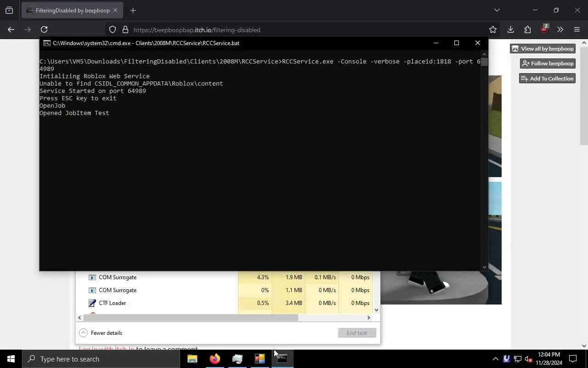Open the Firefox recent browsing view icon

(9, 10)
